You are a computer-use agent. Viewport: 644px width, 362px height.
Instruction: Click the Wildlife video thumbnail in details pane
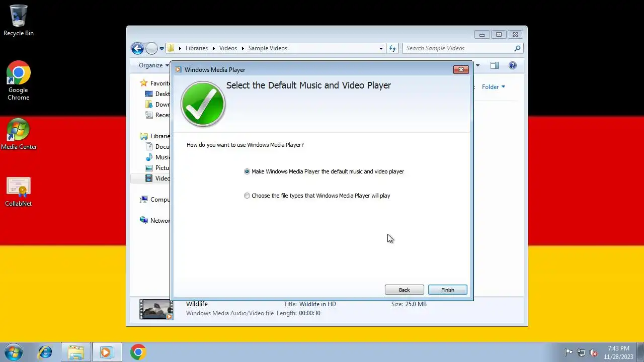156,310
